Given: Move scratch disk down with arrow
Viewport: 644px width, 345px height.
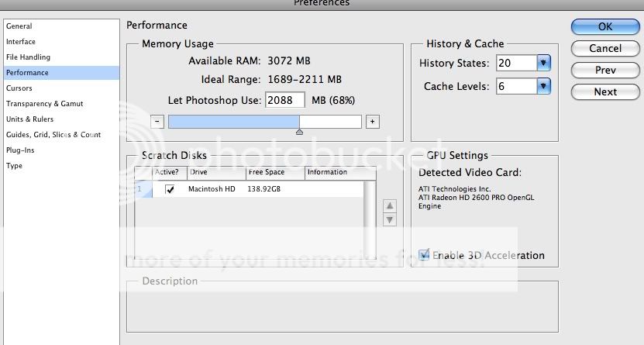Looking at the screenshot, I should click(x=390, y=220).
